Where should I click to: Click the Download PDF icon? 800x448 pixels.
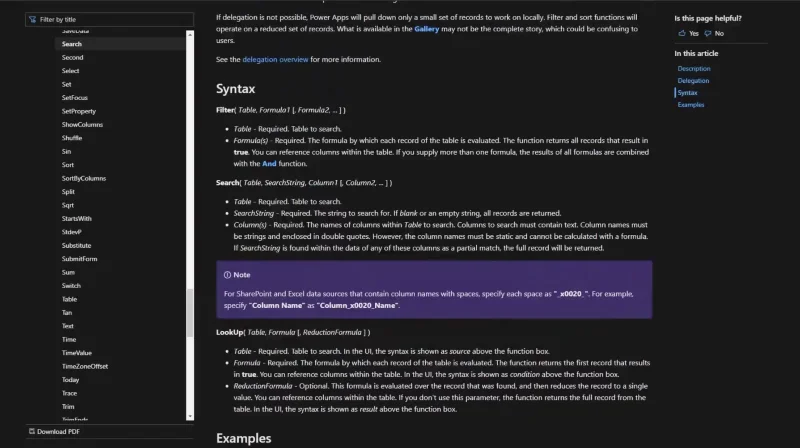coord(32,431)
